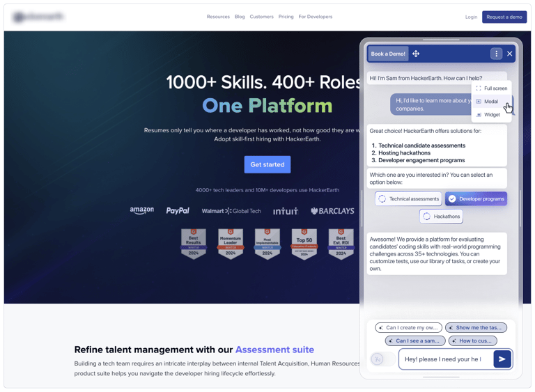
Task: Send the chat message with arrow button
Action: click(502, 359)
